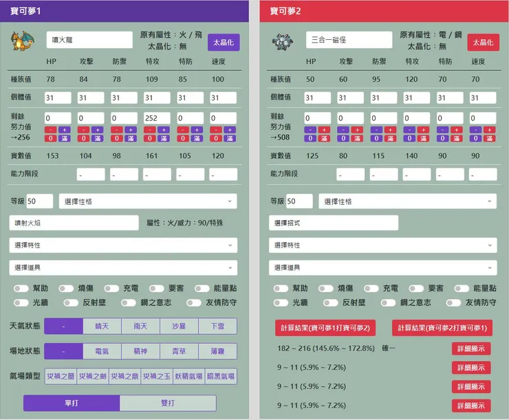Click 計算結果(寶可夢2打寶可夢1) button
The height and width of the screenshot is (420, 509).
(x=442, y=328)
